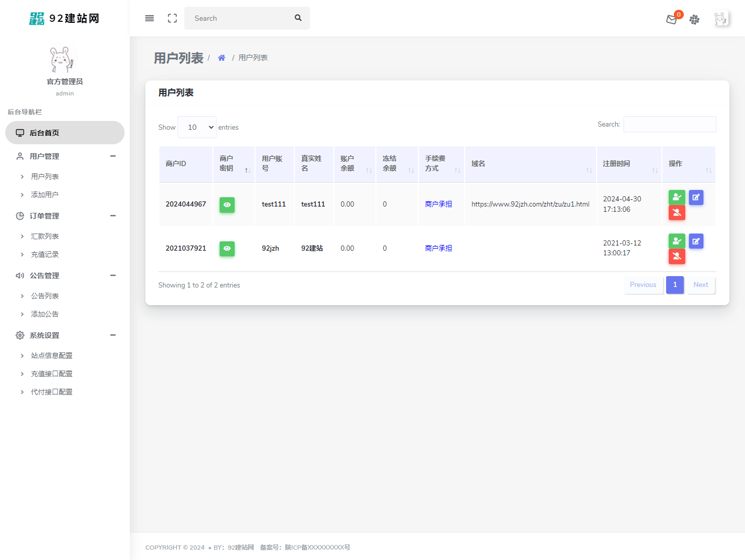Click the home icon in breadcrumb
745x560 pixels.
click(222, 58)
